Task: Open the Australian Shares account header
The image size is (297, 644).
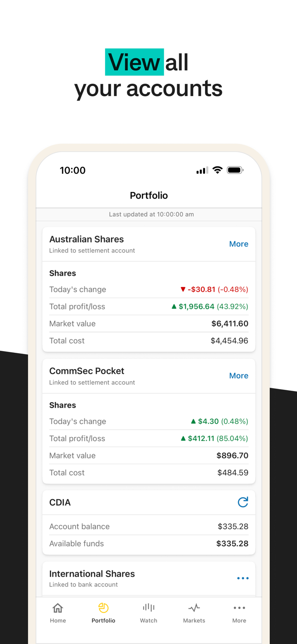Action: tap(87, 240)
